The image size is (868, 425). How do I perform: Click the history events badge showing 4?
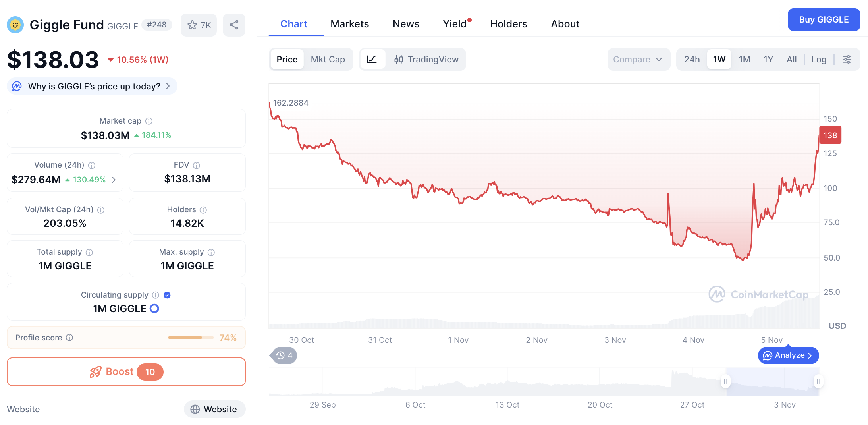click(x=284, y=355)
